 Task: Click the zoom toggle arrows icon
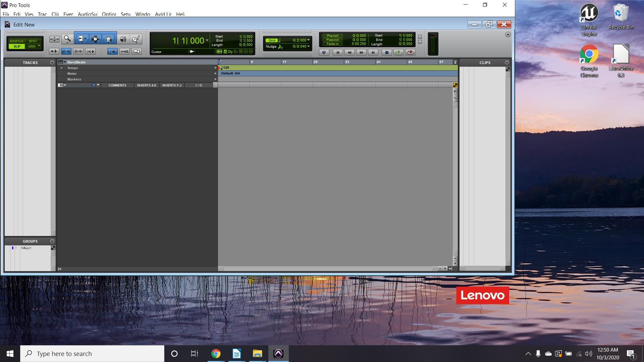pyautogui.click(x=54, y=39)
